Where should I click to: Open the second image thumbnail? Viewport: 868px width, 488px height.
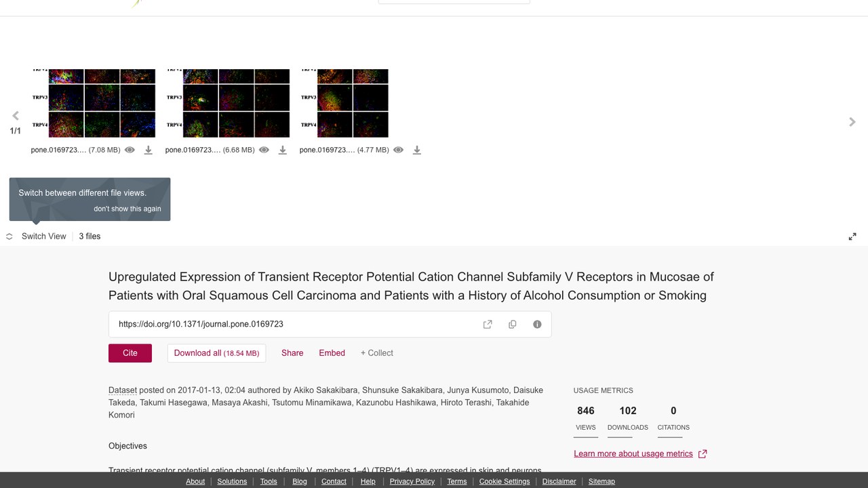pyautogui.click(x=227, y=103)
